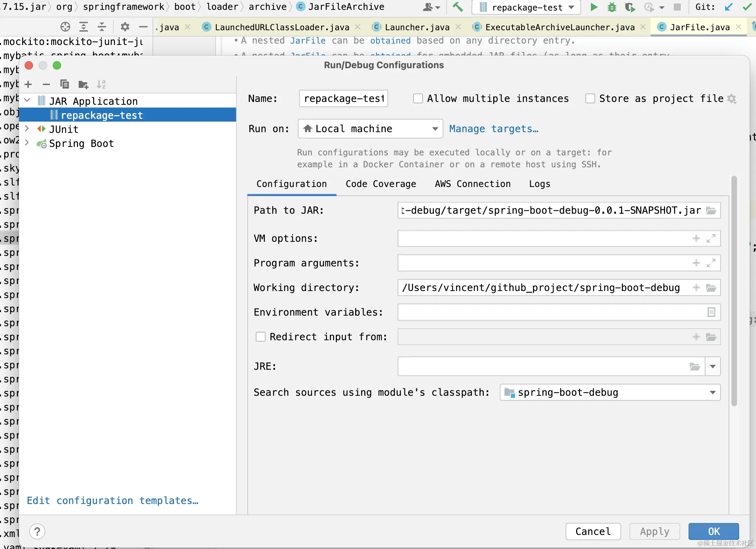
Task: Click the Debug bug icon
Action: (x=612, y=7)
